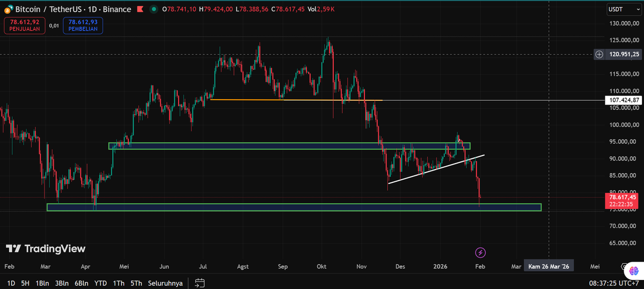This screenshot has width=644, height=289.
Task: Click the purple lightning event marker
Action: coord(480,252)
